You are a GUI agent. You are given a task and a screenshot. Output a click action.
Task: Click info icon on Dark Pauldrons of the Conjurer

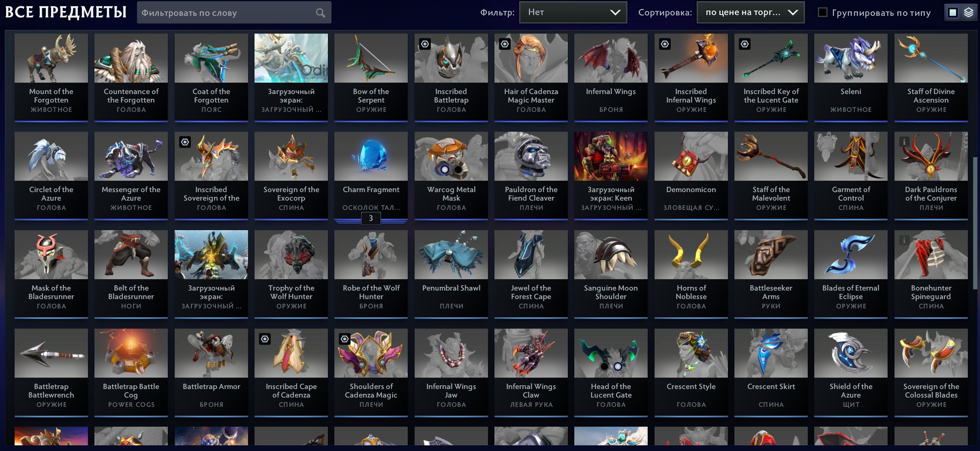click(904, 142)
